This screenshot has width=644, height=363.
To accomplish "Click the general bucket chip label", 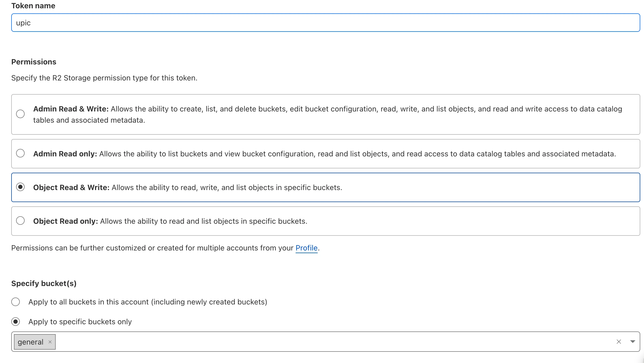I will click(30, 342).
